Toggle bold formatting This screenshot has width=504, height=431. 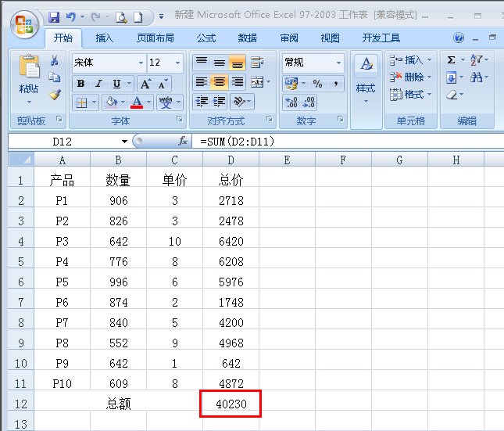[x=81, y=84]
